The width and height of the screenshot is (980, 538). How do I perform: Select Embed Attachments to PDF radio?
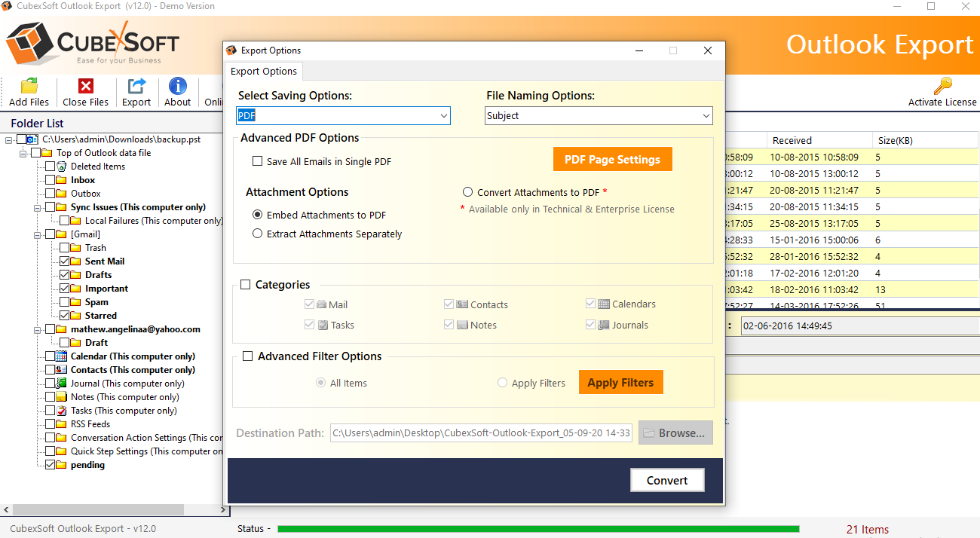click(258, 215)
